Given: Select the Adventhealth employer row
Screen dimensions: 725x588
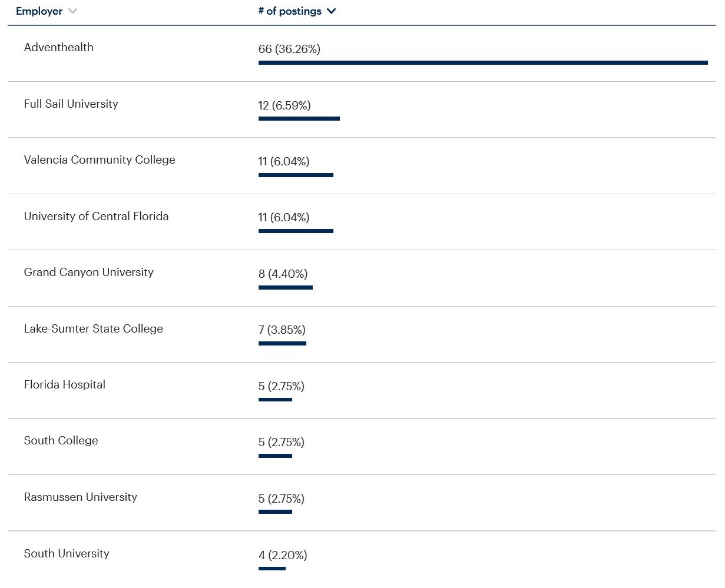Looking at the screenshot, I should point(58,48).
